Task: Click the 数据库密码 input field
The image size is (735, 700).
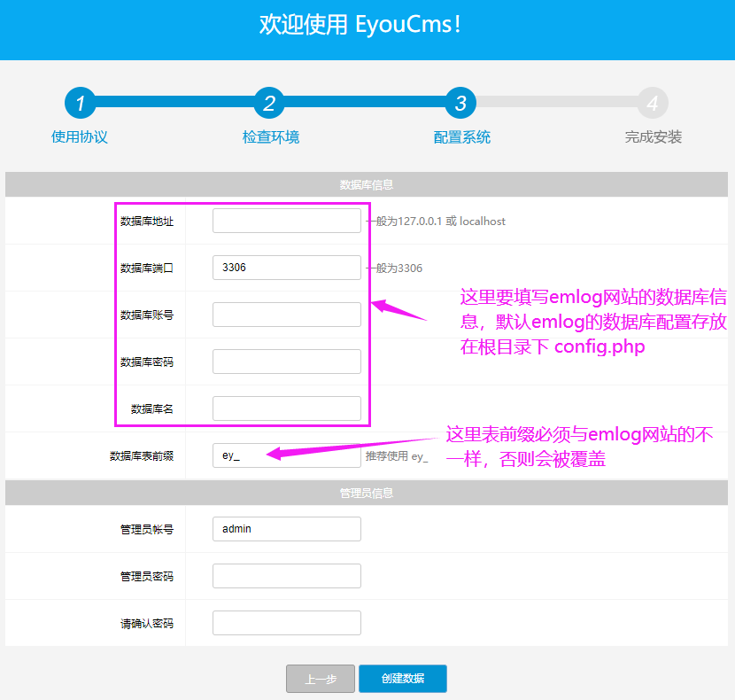Action: tap(286, 362)
